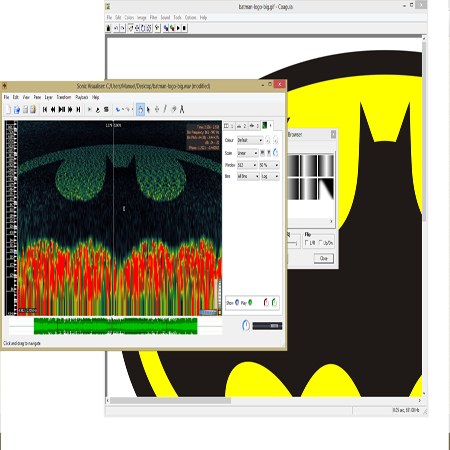Click Open File icon in Sonic Visualiser
The image size is (450, 450).
[16, 109]
